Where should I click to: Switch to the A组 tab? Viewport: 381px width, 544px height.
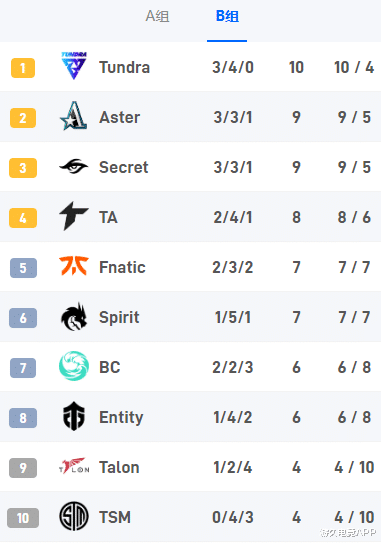click(x=158, y=16)
